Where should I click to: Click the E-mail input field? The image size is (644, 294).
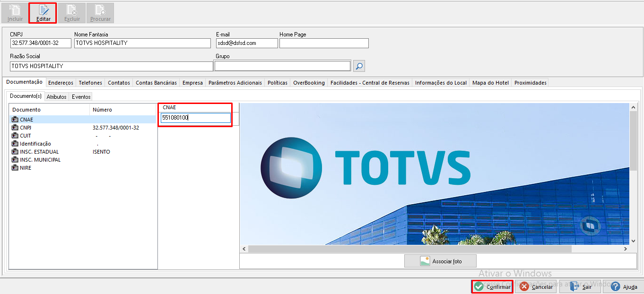pyautogui.click(x=247, y=43)
